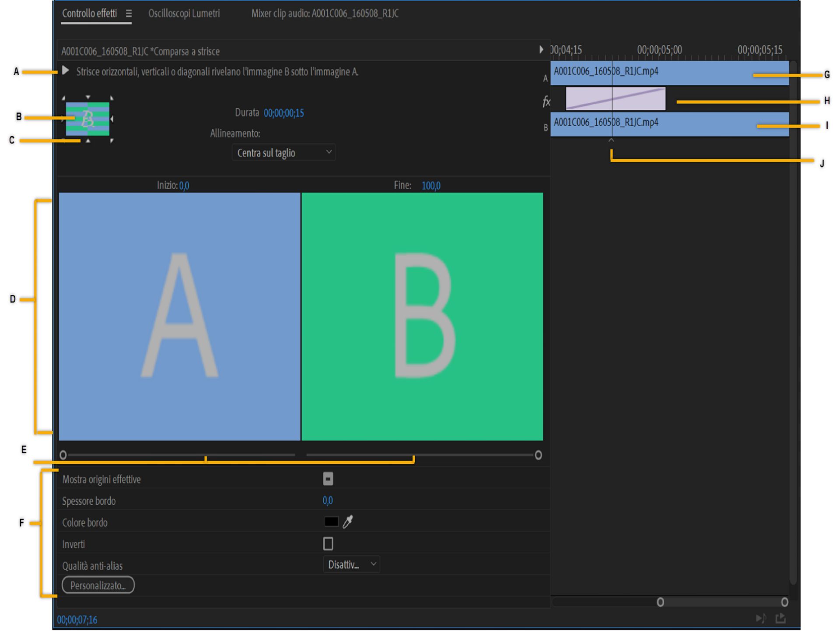Click the bottom edge selector arrow on the thumbnail
Viewport: 840px width, 631px height.
coord(88,140)
